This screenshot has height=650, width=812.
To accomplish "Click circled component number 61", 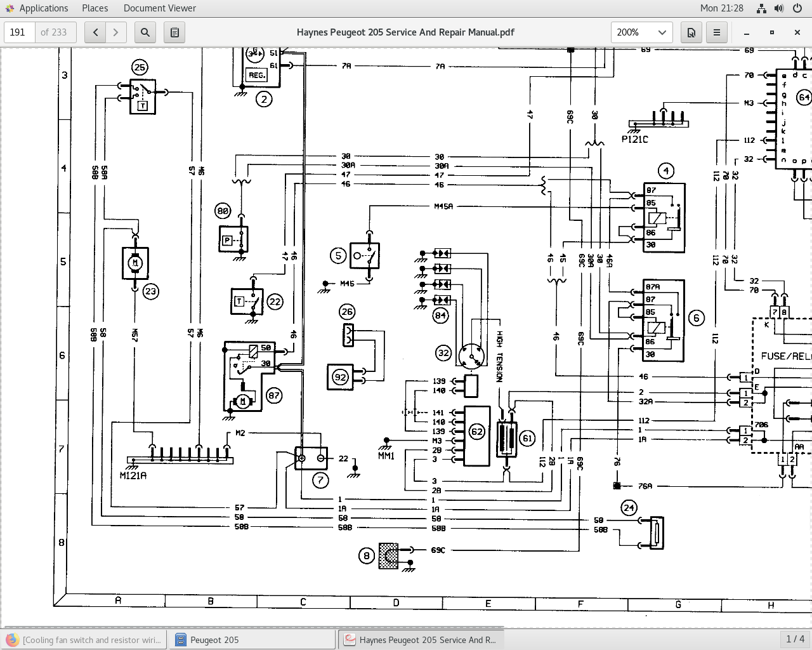I will [x=527, y=438].
